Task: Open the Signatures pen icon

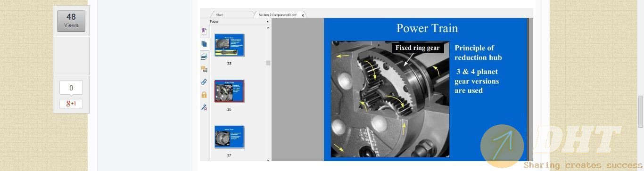Action: pos(204,107)
